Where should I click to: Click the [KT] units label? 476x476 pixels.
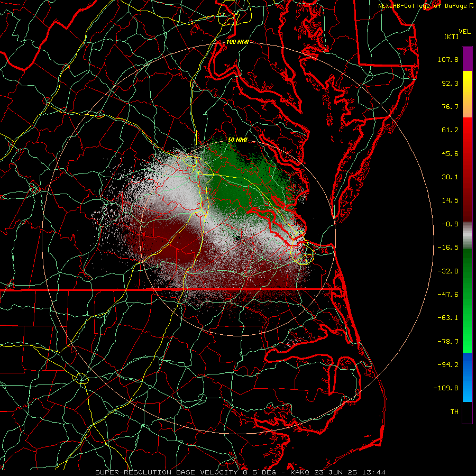pos(452,36)
